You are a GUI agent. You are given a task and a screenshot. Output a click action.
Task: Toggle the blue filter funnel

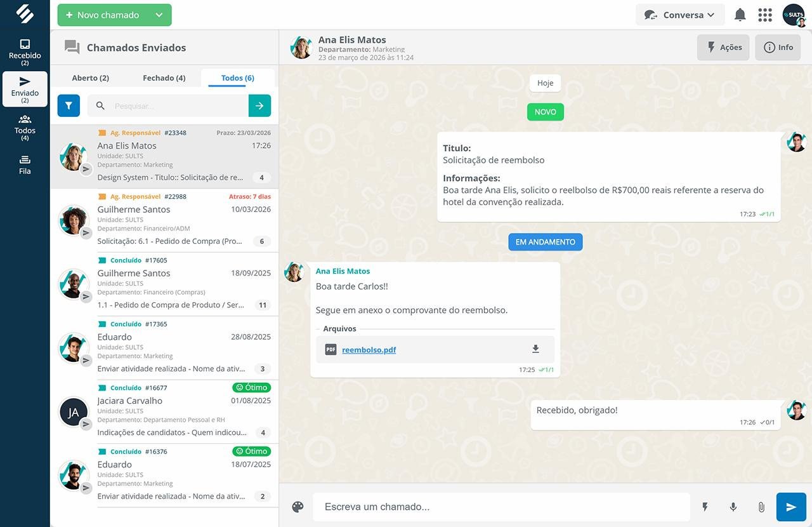pyautogui.click(x=69, y=105)
